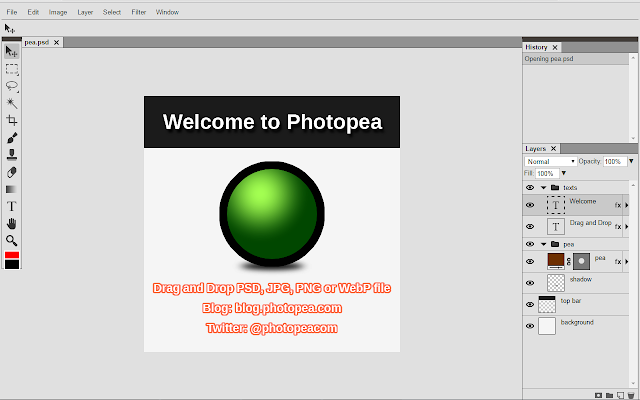Open the File menu
The width and height of the screenshot is (640, 400).
[x=12, y=12]
